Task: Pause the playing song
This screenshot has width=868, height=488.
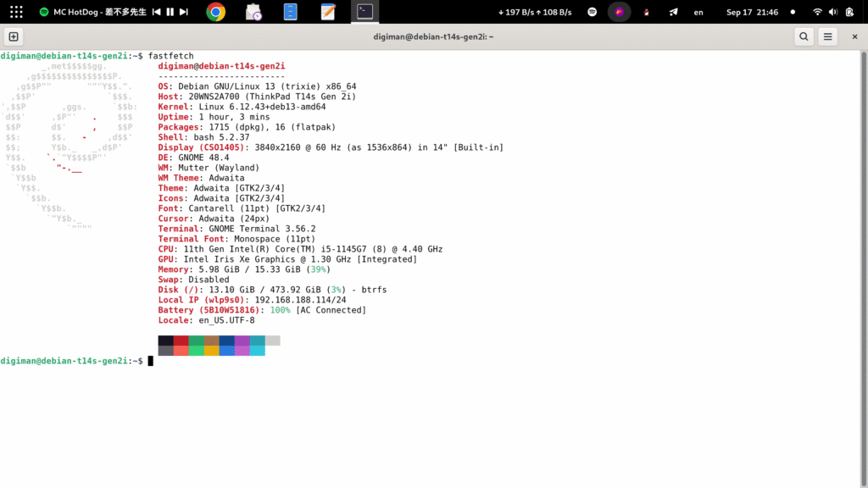Action: coord(170,12)
